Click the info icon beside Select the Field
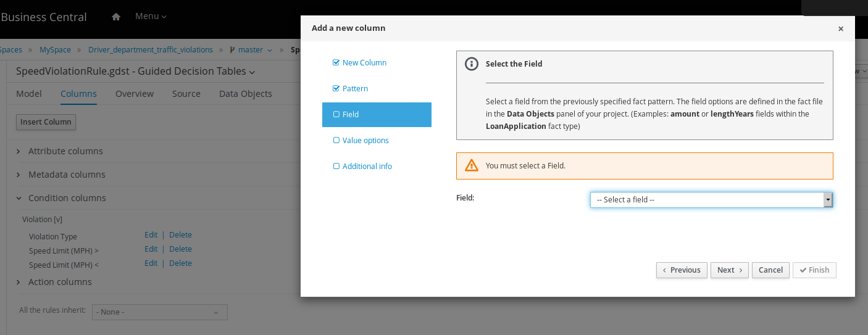Viewport: 868px width, 335px height. [x=472, y=64]
